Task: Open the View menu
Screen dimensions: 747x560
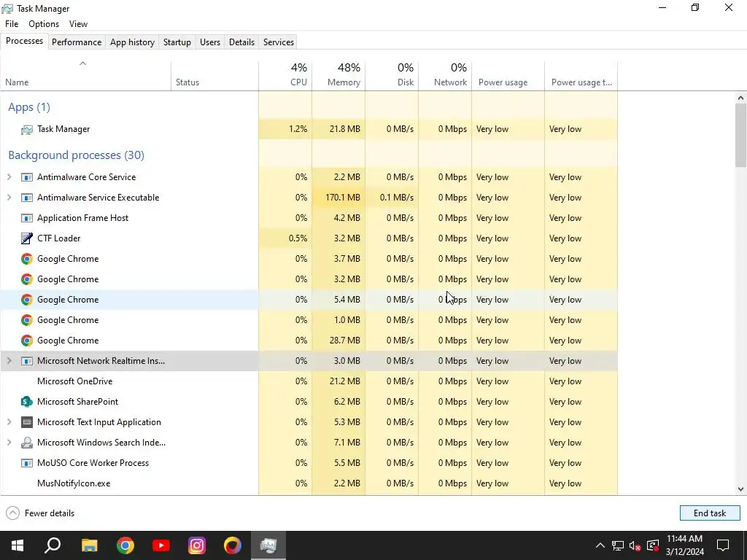Action: click(x=78, y=24)
